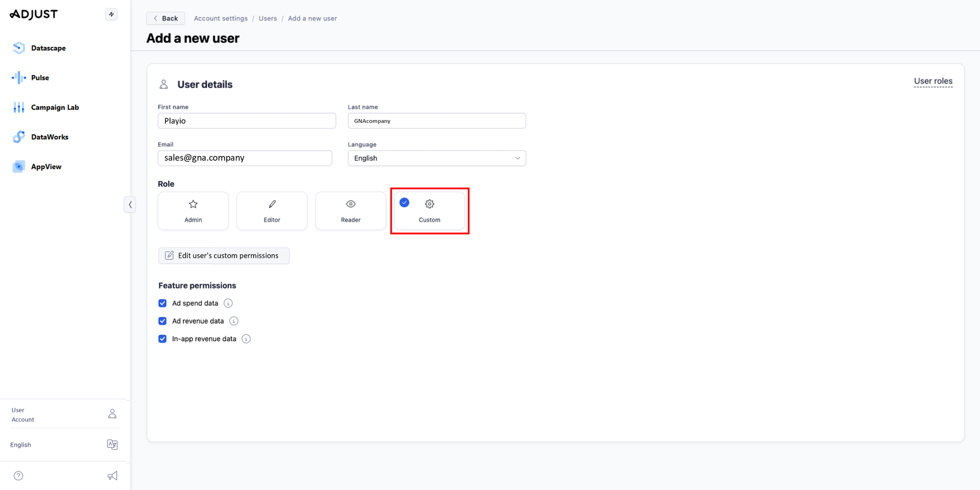Screen dimensions: 980x490
Task: Click the lightning bolt icon beside the logo
Action: click(x=111, y=14)
